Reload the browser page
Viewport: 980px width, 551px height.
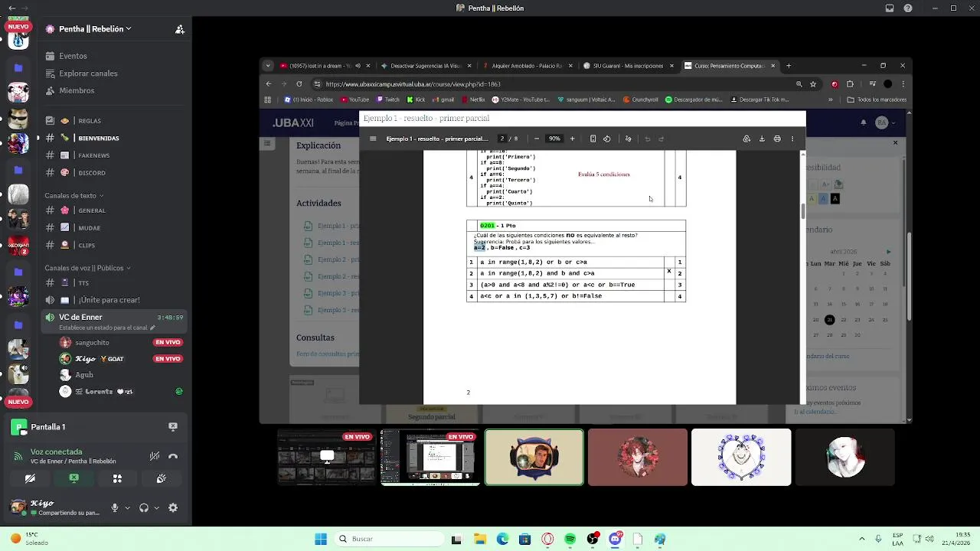(x=299, y=84)
